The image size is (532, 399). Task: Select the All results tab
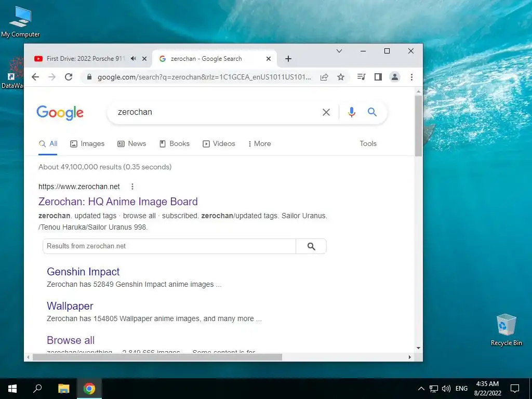[x=48, y=144]
